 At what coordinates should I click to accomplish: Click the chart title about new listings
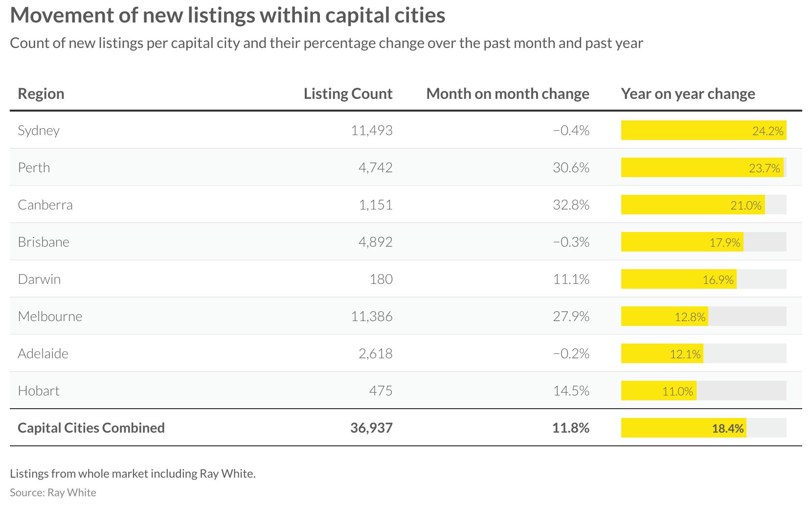point(227,15)
